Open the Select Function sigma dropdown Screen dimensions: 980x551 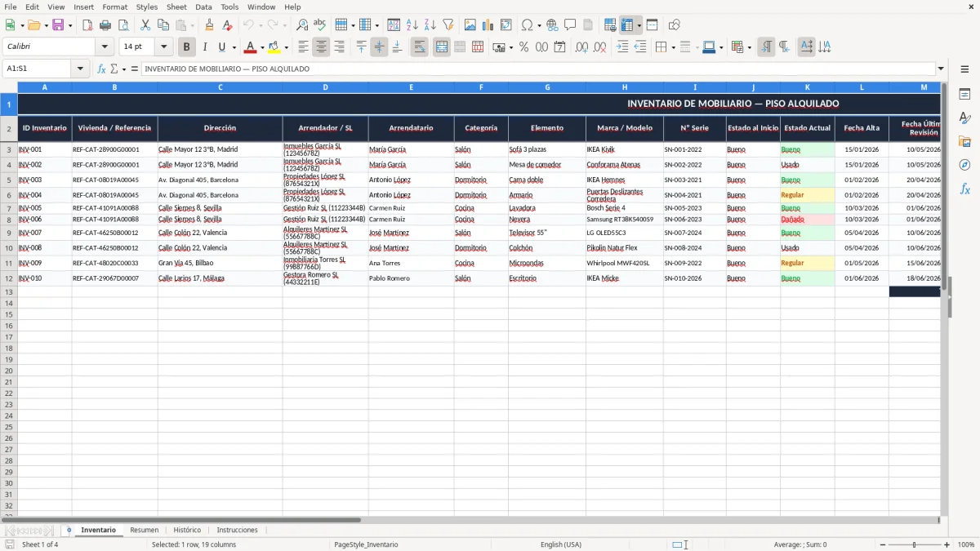click(x=122, y=69)
